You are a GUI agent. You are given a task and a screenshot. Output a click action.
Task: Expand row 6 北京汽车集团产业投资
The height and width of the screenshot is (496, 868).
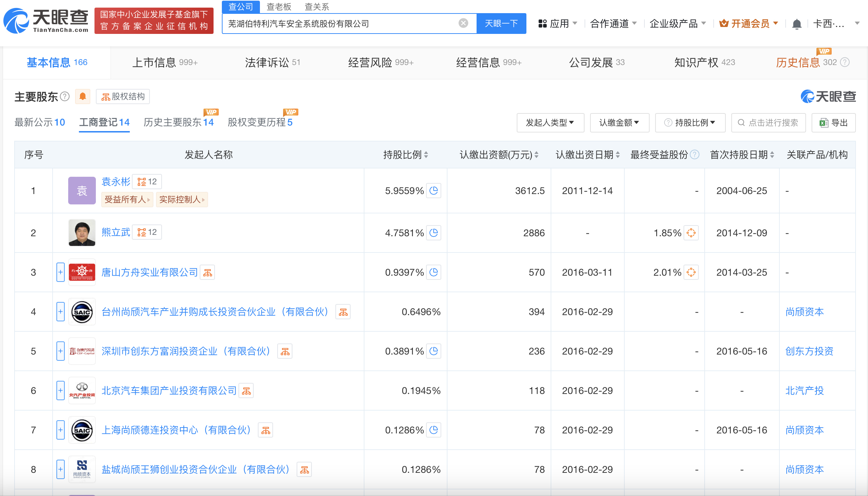61,391
